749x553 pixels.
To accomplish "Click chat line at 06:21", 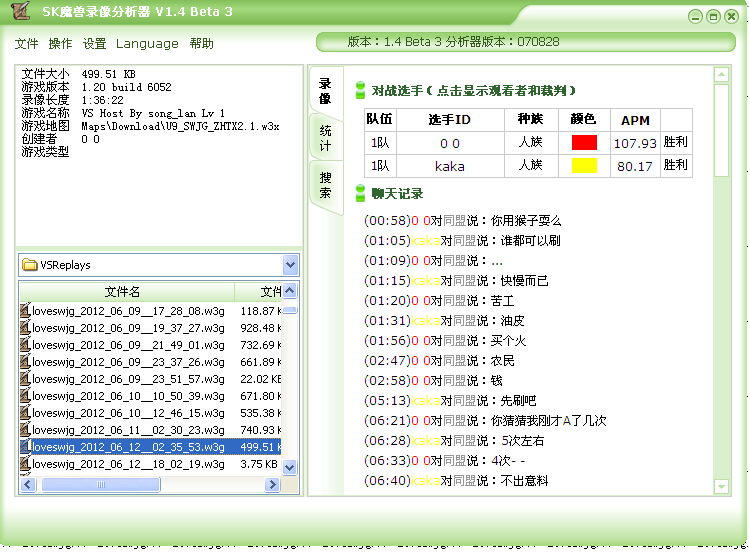I will [x=485, y=421].
